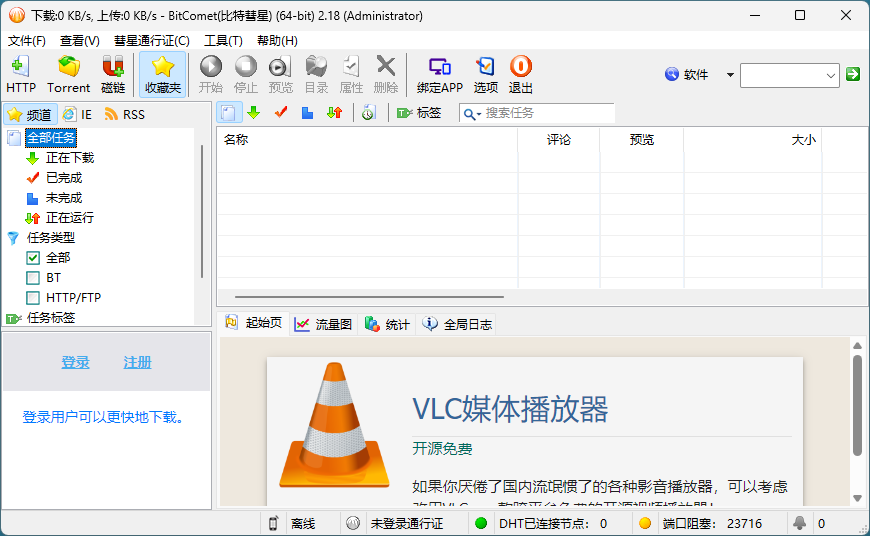Click the 标签 tag button

pos(419,113)
